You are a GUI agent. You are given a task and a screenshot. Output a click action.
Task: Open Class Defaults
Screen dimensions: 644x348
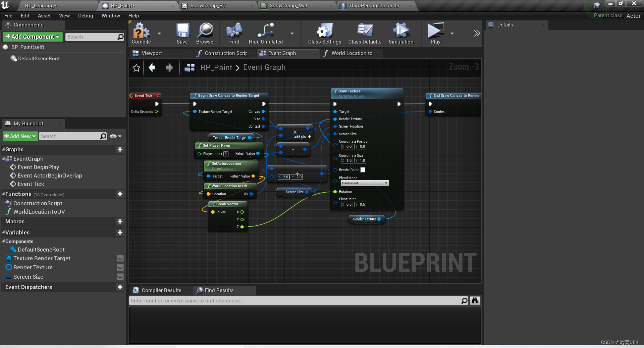[x=365, y=33]
